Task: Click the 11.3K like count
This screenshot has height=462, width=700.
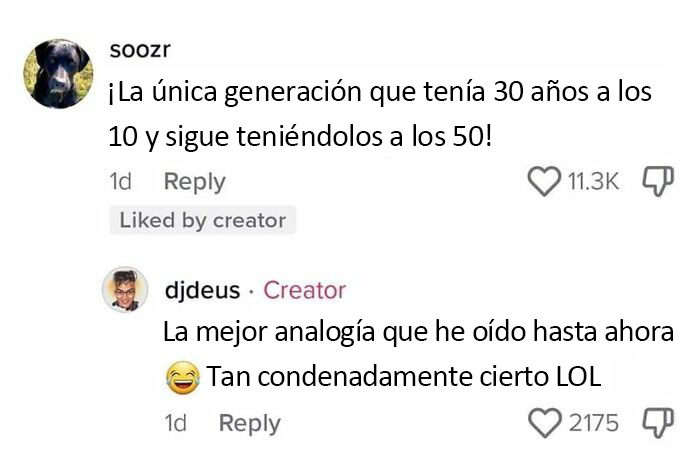Action: click(x=594, y=182)
